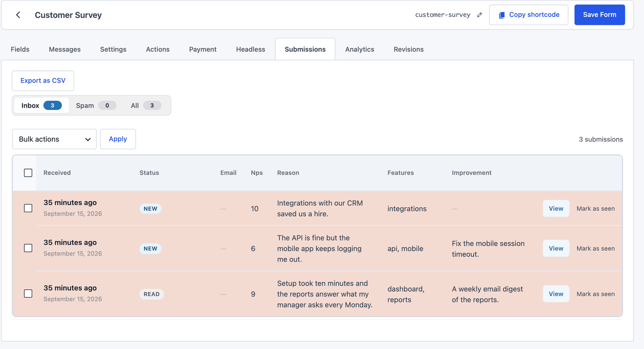This screenshot has height=349, width=644.
Task: View the weekly email digest submission
Action: pyautogui.click(x=556, y=294)
